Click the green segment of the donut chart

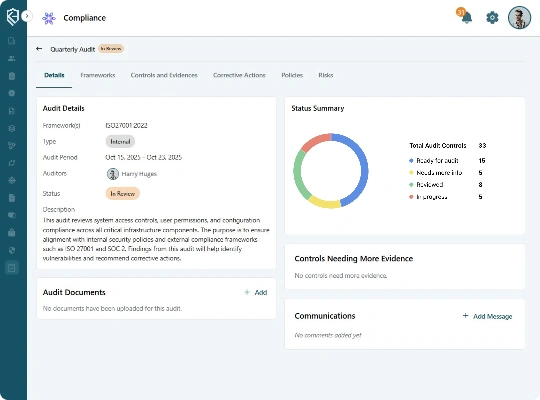click(298, 175)
